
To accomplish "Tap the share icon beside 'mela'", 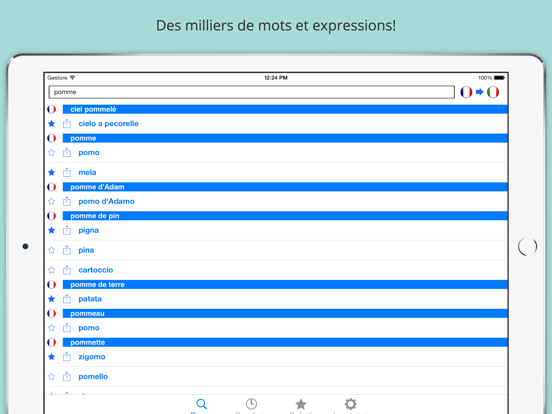I will pyautogui.click(x=67, y=172).
